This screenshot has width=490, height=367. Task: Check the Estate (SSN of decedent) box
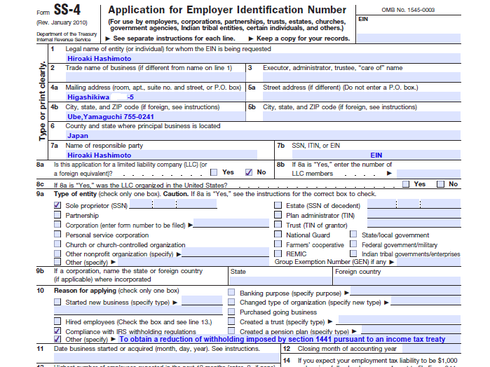[278, 205]
